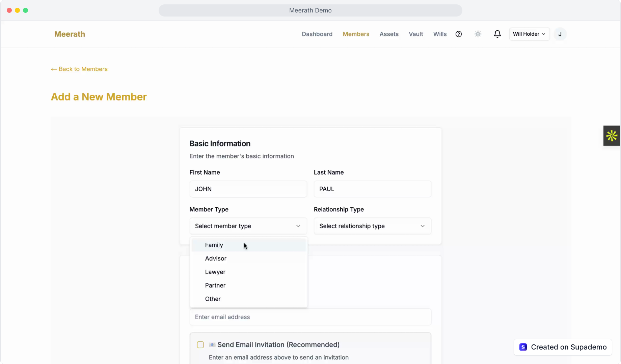The image size is (621, 364).
Task: Enable Send Email Invitation checkbox
Action: [x=200, y=345]
